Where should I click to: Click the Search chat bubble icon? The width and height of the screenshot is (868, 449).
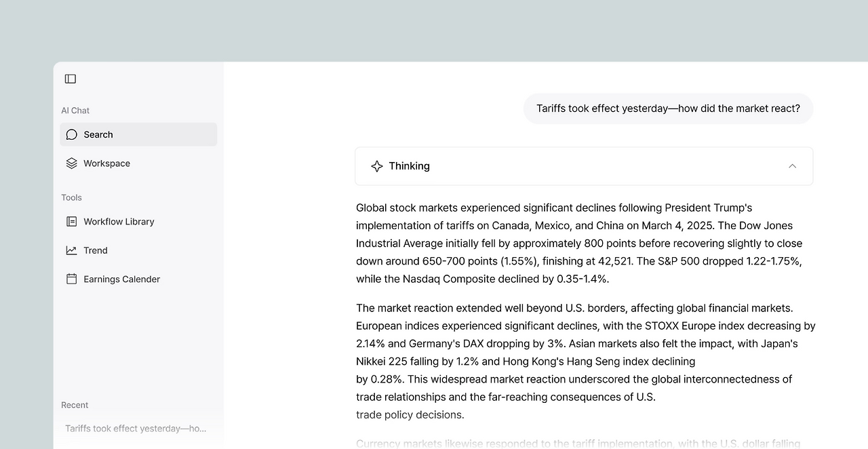pyautogui.click(x=72, y=134)
